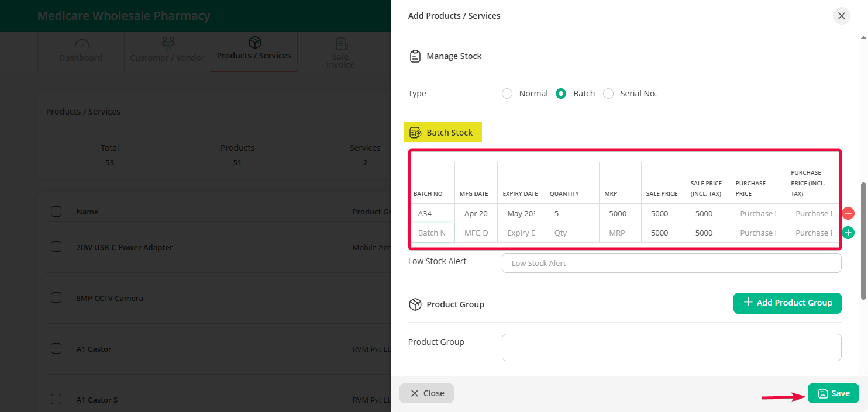Open the Sale Invoice tab
The height and width of the screenshot is (412, 868).
(x=340, y=52)
